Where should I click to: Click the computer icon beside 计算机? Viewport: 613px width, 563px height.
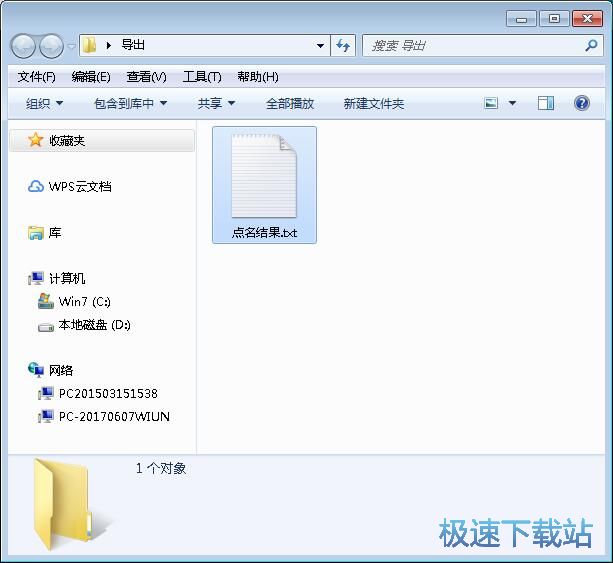[x=36, y=278]
